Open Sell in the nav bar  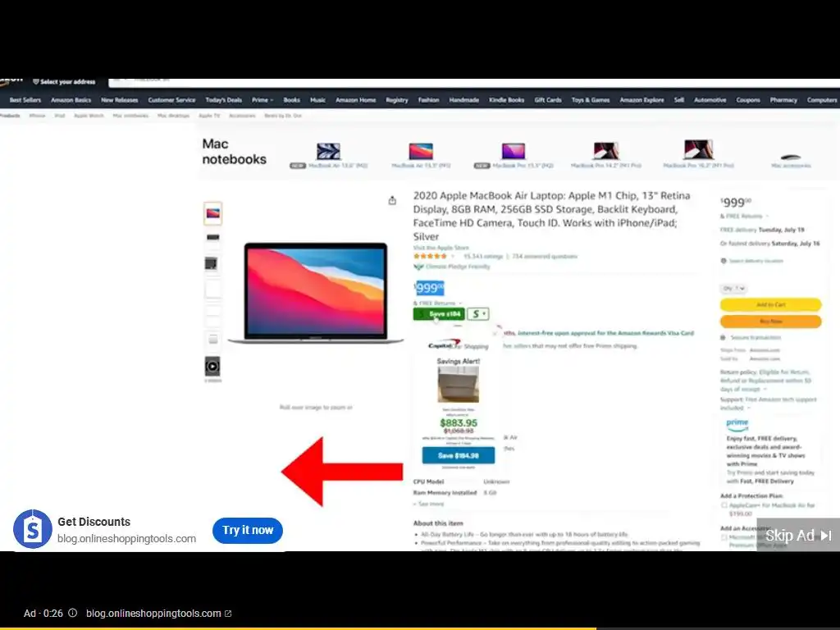click(678, 100)
